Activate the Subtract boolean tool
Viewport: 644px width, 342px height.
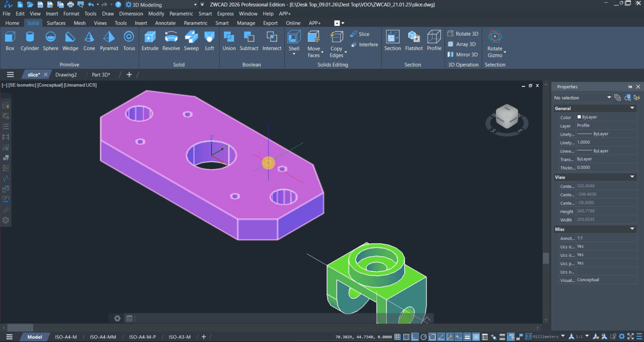pos(249,41)
